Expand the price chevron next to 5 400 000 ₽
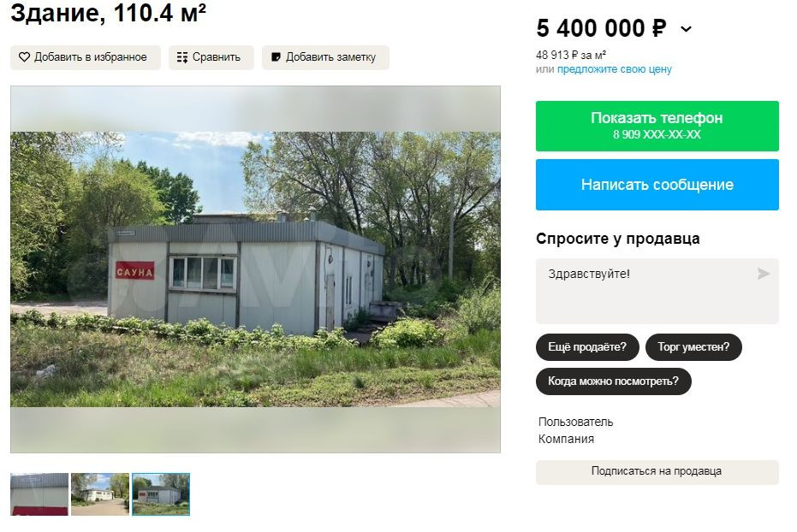The width and height of the screenshot is (797, 532). click(x=686, y=29)
